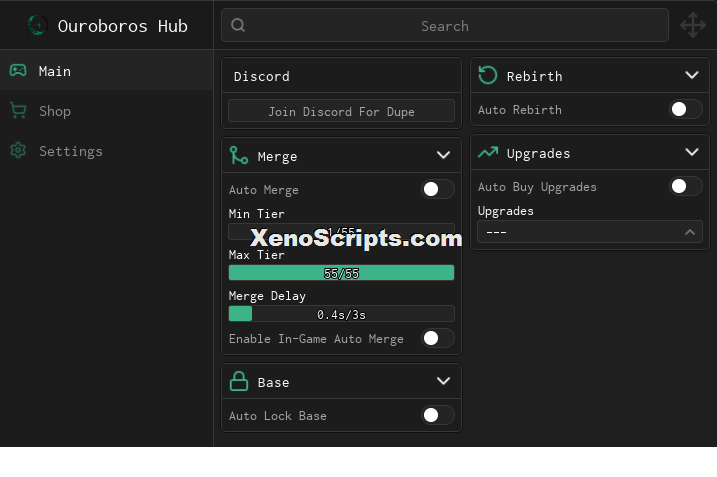Collapse the Rebirth section chevron
The image size is (717, 477).
click(692, 75)
